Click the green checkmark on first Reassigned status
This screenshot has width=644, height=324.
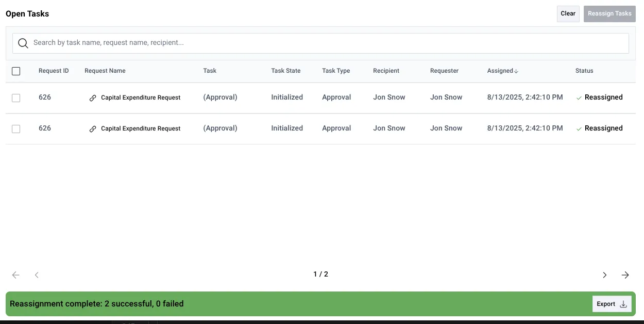578,98
